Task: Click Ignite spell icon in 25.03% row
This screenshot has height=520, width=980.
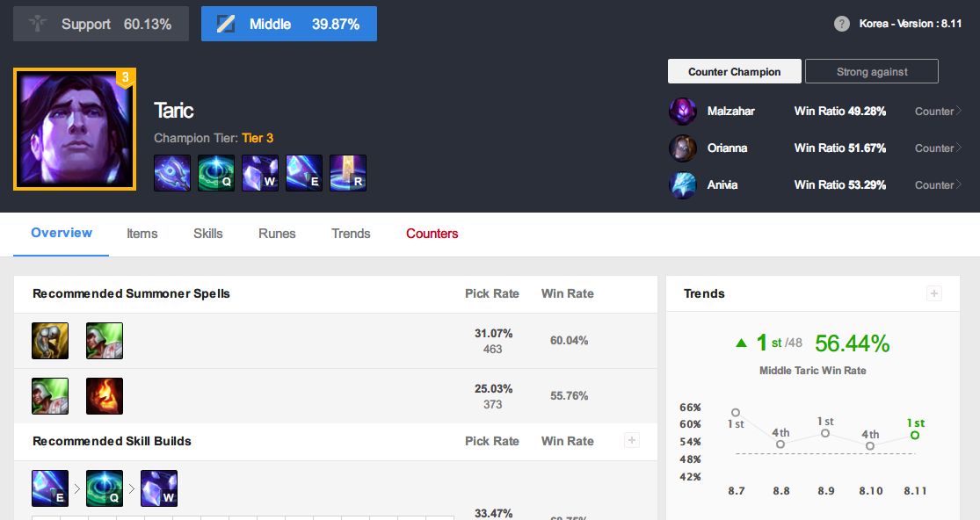Action: click(105, 396)
